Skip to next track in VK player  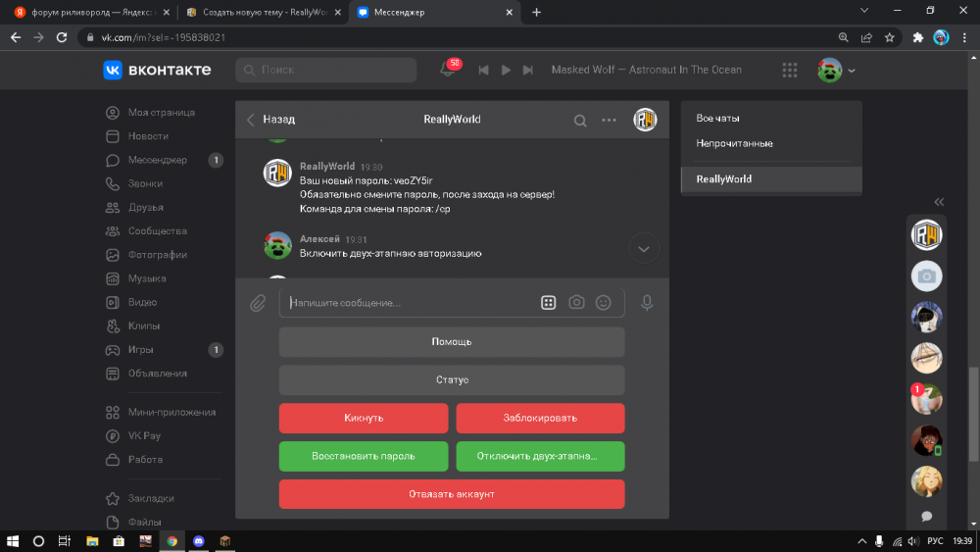528,70
